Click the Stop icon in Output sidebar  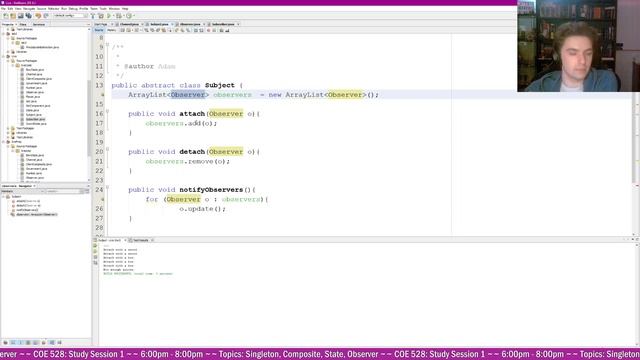pos(95,257)
